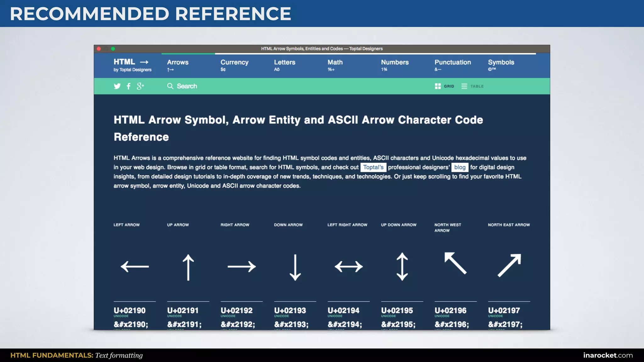Follow the Toptal's link

(373, 167)
